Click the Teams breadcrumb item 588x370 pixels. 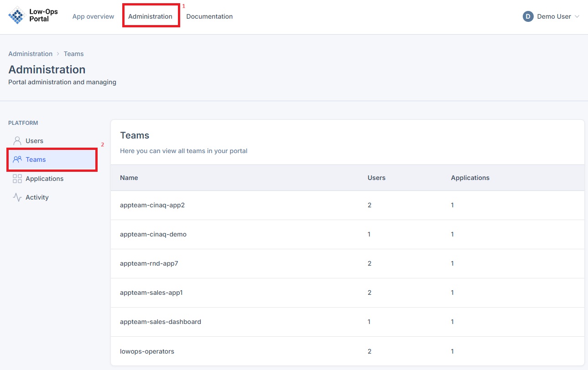pos(74,54)
